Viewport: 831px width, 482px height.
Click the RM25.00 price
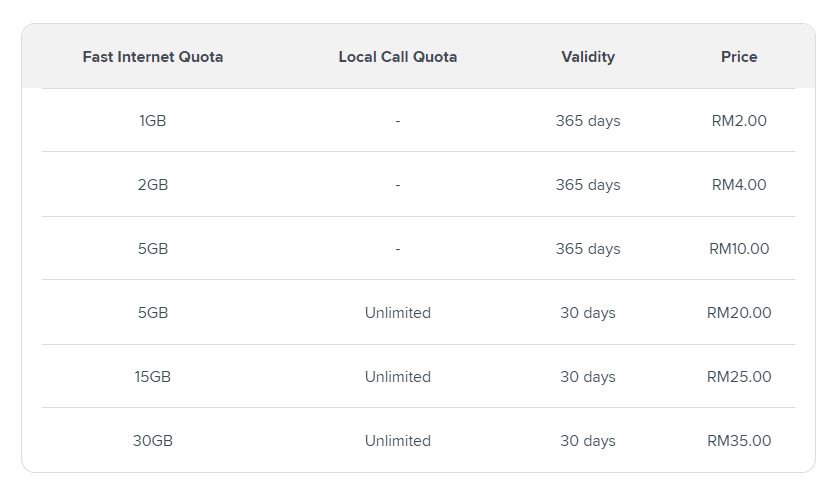point(739,377)
